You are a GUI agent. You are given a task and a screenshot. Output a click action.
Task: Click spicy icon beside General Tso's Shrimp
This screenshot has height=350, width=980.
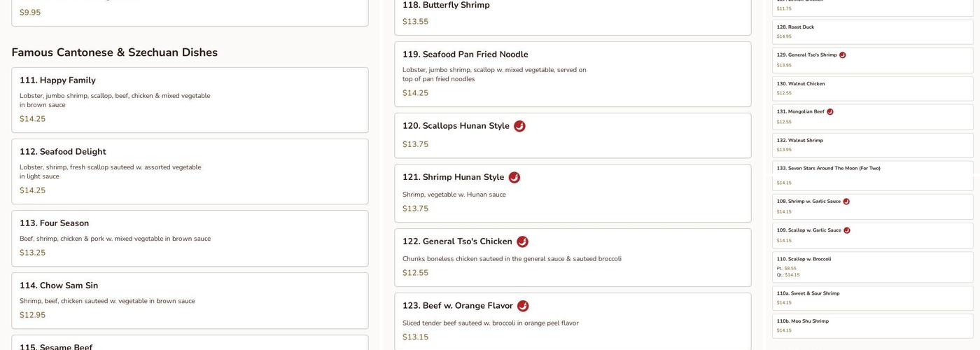843,55
